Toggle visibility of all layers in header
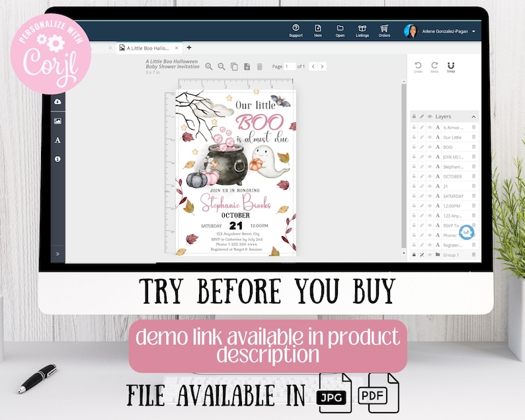 point(430,116)
